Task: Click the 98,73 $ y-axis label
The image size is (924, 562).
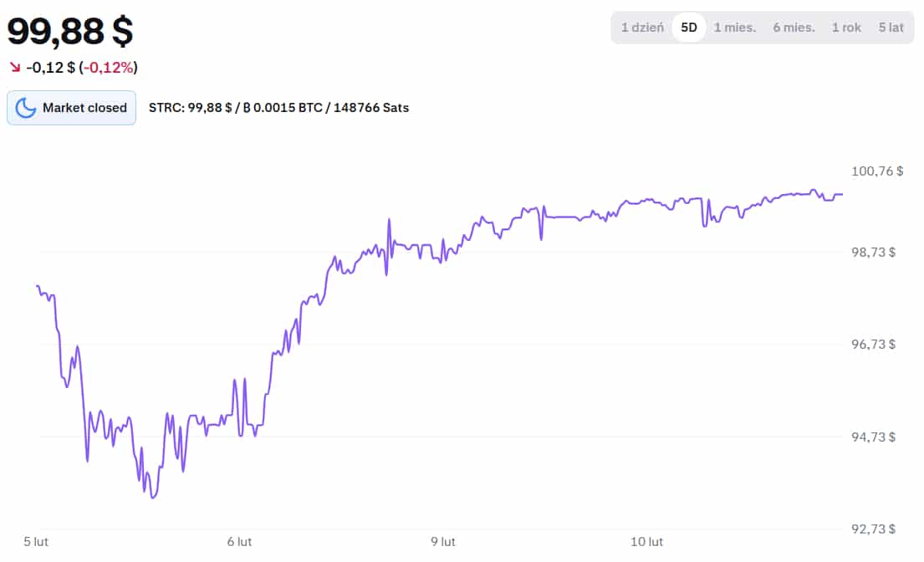Action: coord(873,252)
